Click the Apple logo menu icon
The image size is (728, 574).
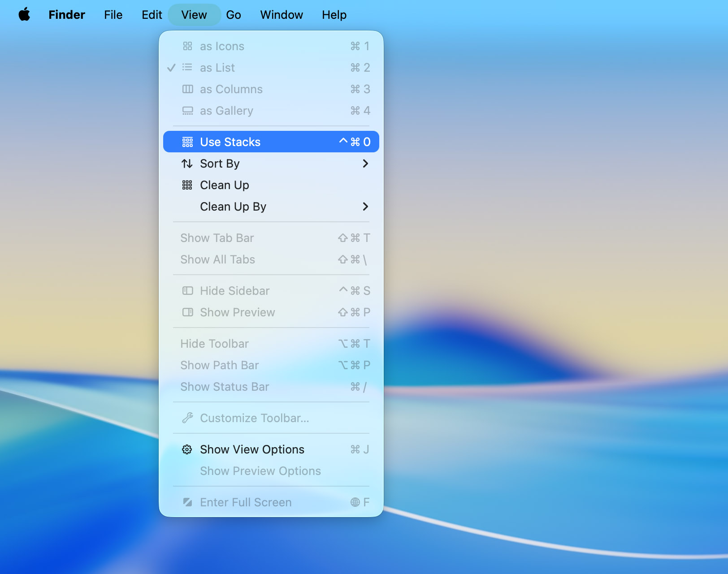[x=25, y=15]
